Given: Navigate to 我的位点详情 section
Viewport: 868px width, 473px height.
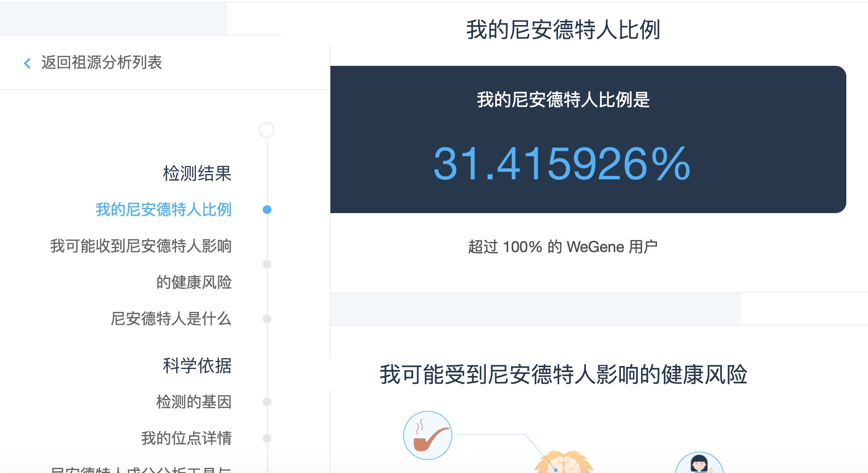Looking at the screenshot, I should click(186, 438).
